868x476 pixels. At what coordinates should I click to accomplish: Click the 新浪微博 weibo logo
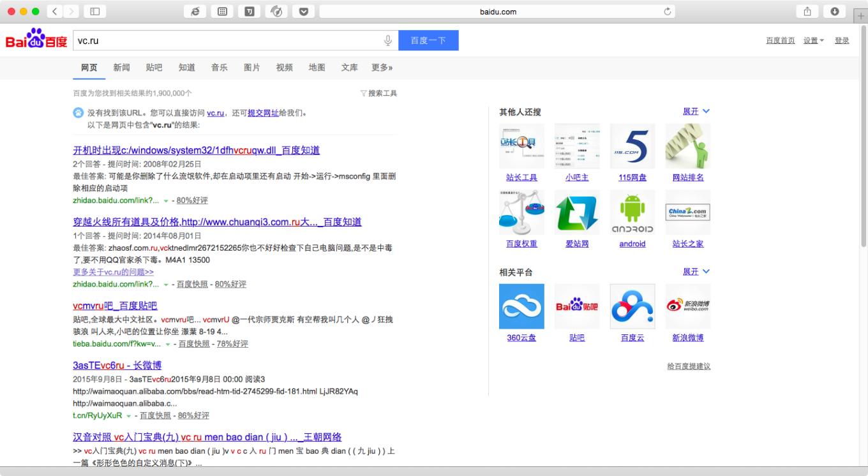pos(688,306)
